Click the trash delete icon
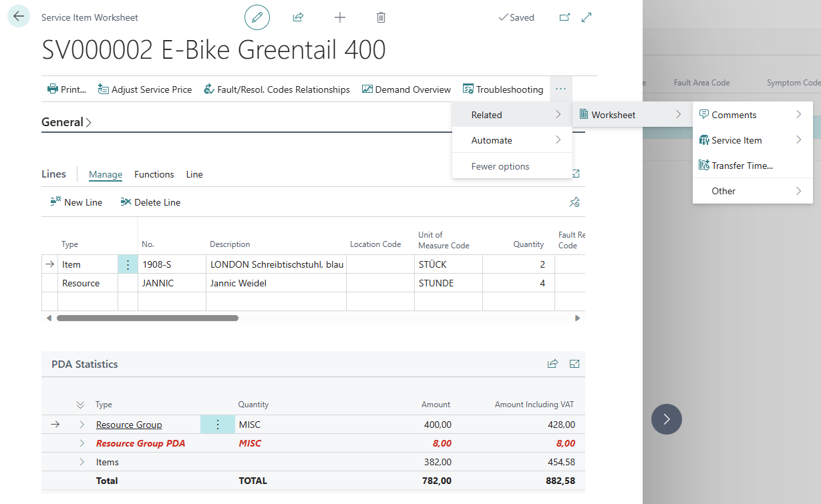 click(381, 17)
